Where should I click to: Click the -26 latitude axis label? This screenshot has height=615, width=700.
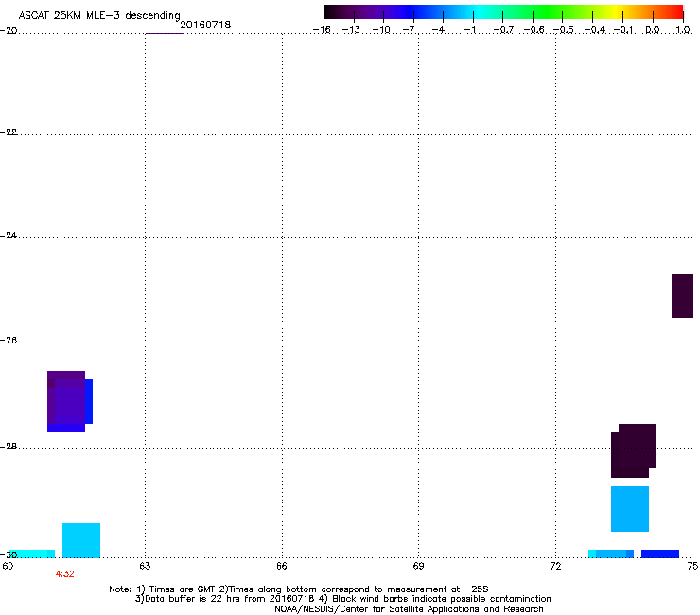coord(9,341)
